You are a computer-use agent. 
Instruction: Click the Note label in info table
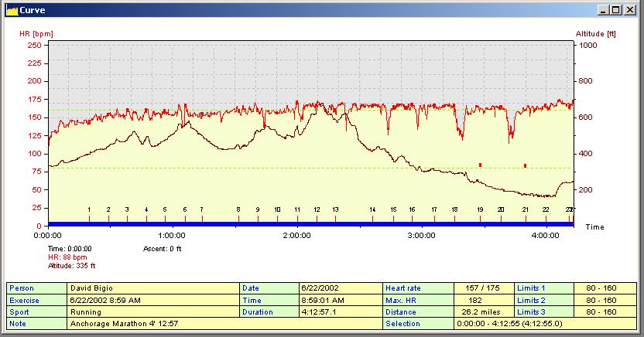click(x=18, y=323)
